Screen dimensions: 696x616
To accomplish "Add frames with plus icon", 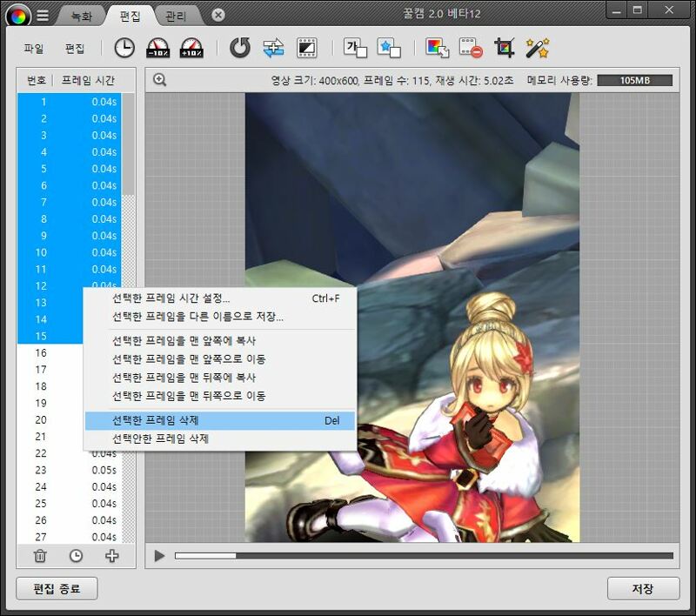I will point(112,556).
